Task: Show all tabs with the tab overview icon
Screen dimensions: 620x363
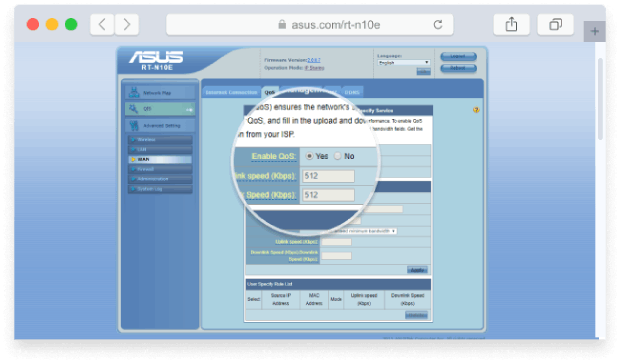Action: [x=555, y=25]
